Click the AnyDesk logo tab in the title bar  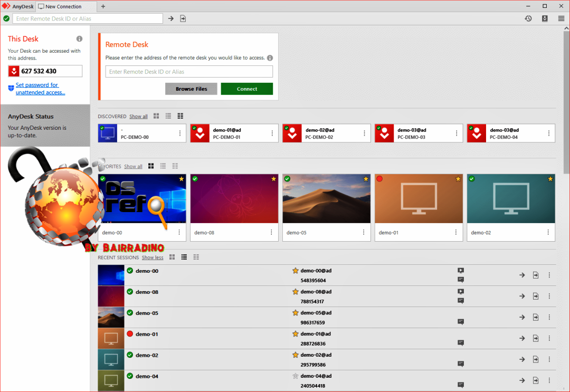tap(17, 6)
